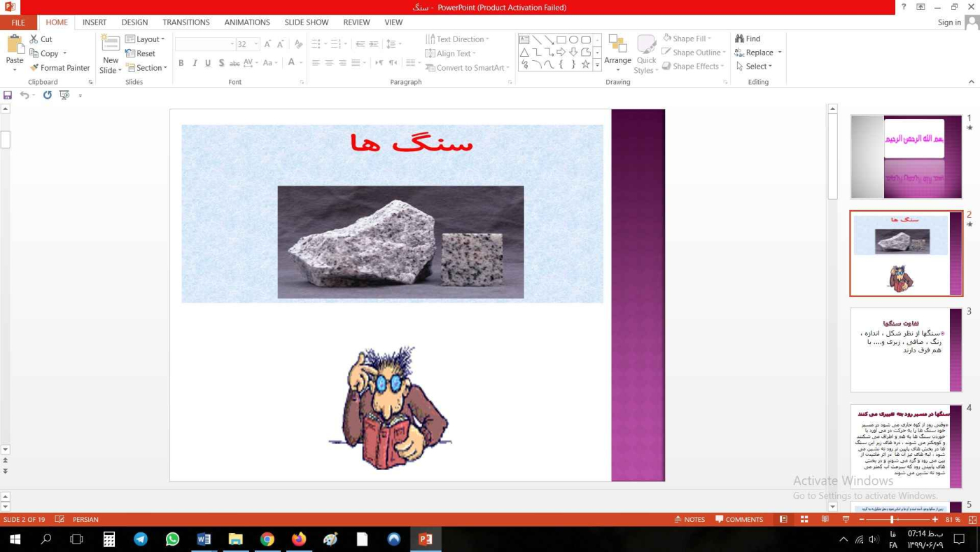Open the Transitions ribbon tab
The height and width of the screenshot is (552, 980).
tap(185, 22)
